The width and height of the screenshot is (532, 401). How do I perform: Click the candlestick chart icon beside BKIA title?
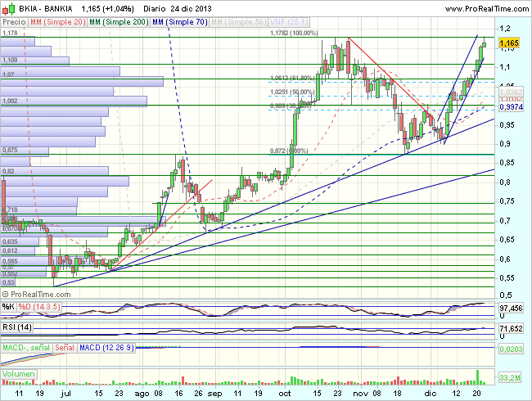(9, 9)
